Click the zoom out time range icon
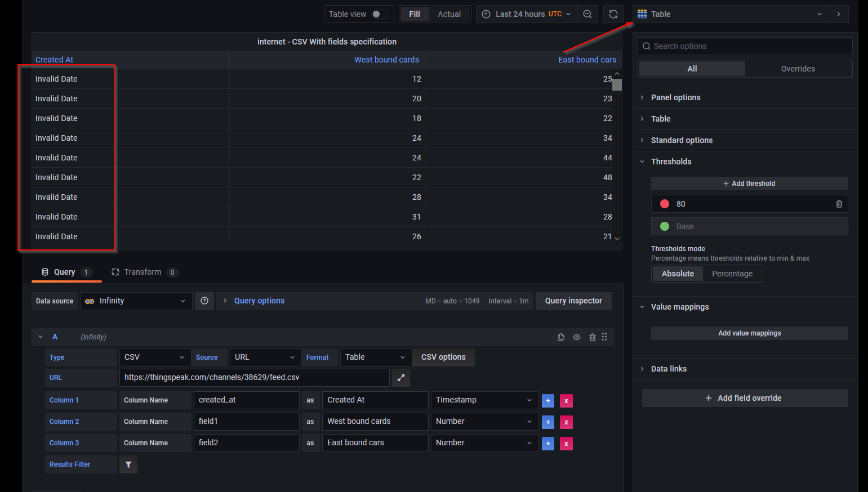Screen dimensions: 868x492 pos(587,14)
